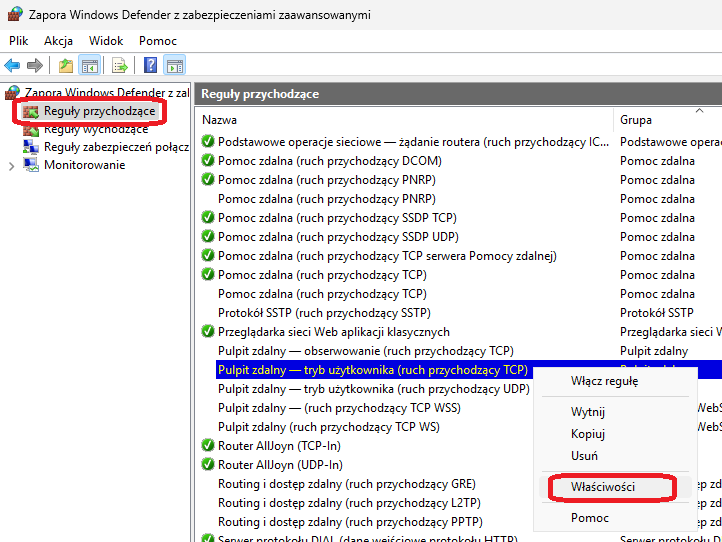
Task: Select Usuń in the context menu
Action: pos(584,456)
